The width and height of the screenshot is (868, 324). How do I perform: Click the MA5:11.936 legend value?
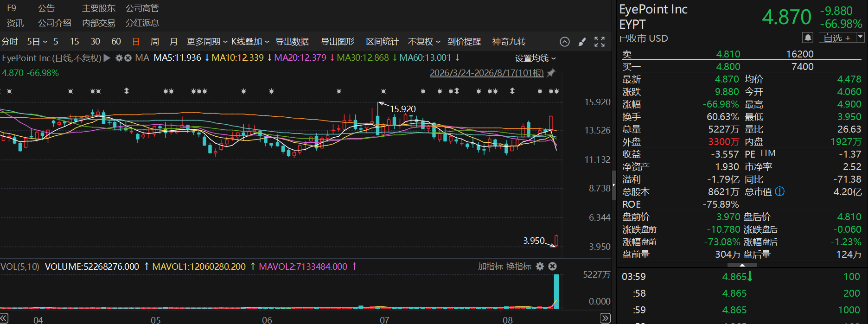click(x=177, y=58)
